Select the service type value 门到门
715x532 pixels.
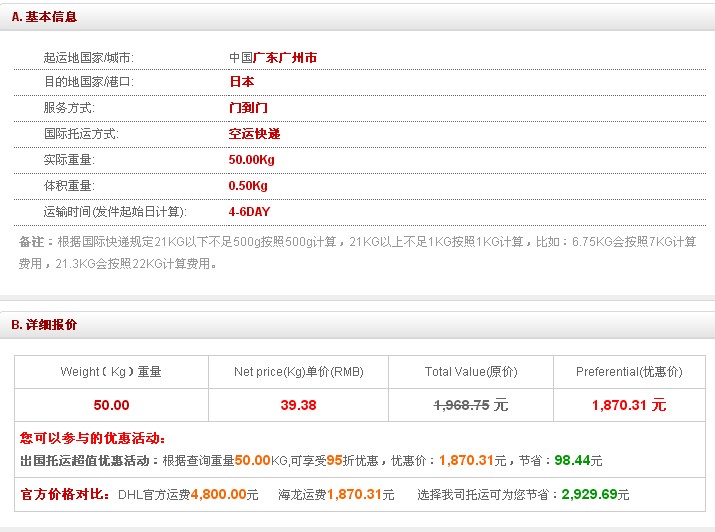(248, 108)
